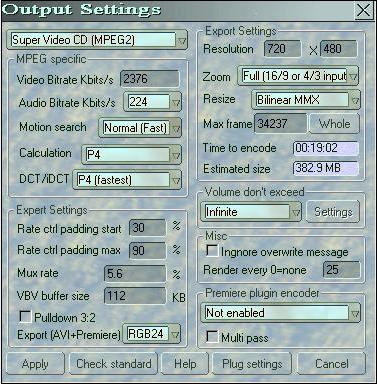Click the Check standard button
This screenshot has height=384, width=377.
pyautogui.click(x=113, y=364)
